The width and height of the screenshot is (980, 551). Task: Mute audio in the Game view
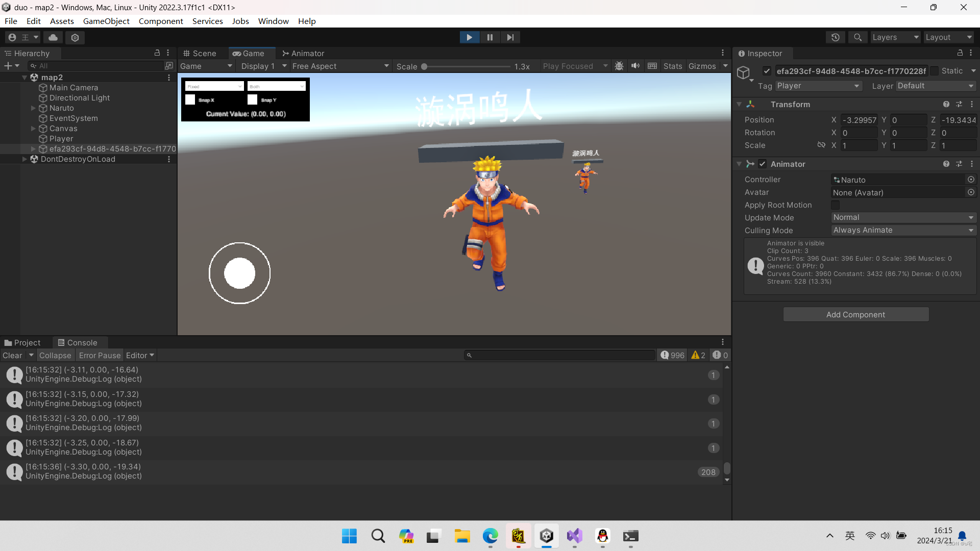click(635, 66)
